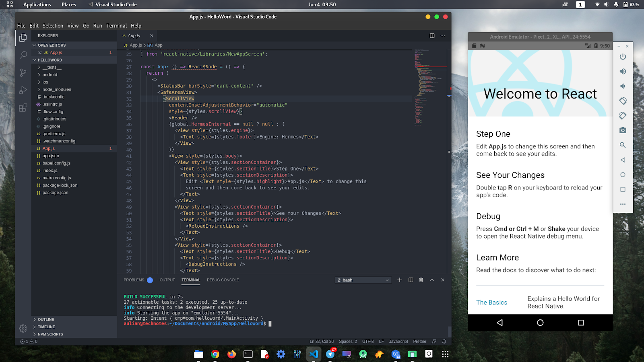Tap Android home navigation button
The width and height of the screenshot is (644, 362).
pyautogui.click(x=540, y=323)
